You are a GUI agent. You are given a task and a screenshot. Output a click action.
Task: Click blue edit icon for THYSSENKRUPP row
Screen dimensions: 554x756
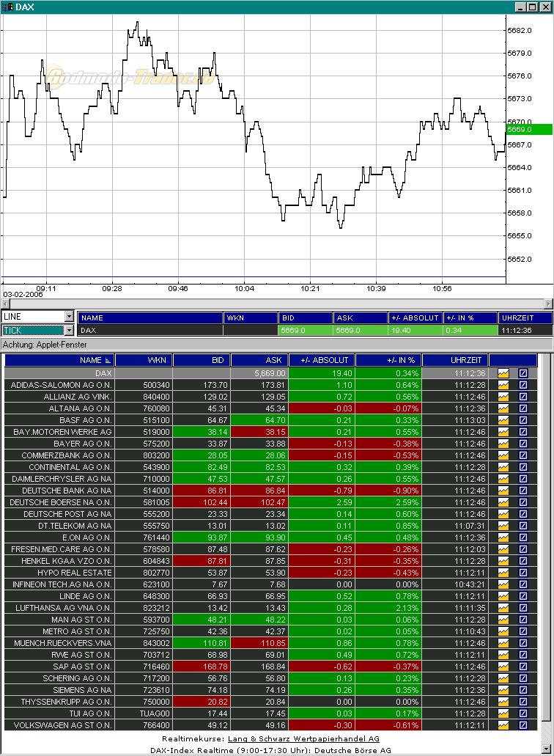point(523,702)
